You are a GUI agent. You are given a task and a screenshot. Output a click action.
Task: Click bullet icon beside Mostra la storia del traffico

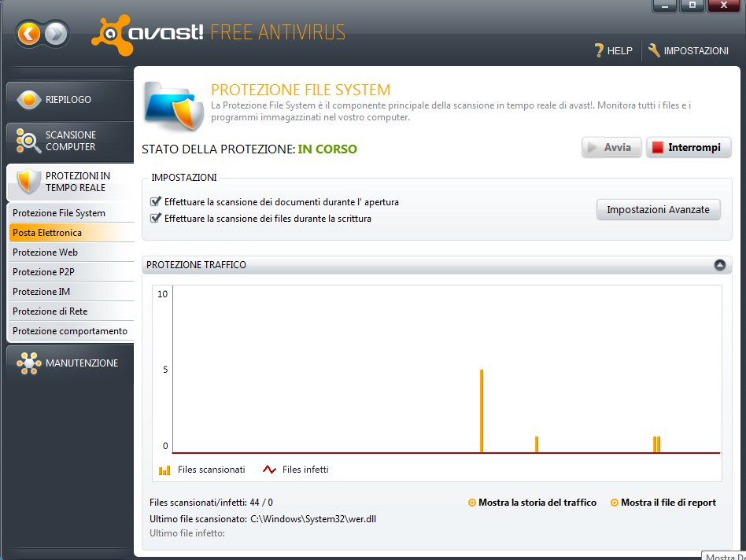click(472, 503)
